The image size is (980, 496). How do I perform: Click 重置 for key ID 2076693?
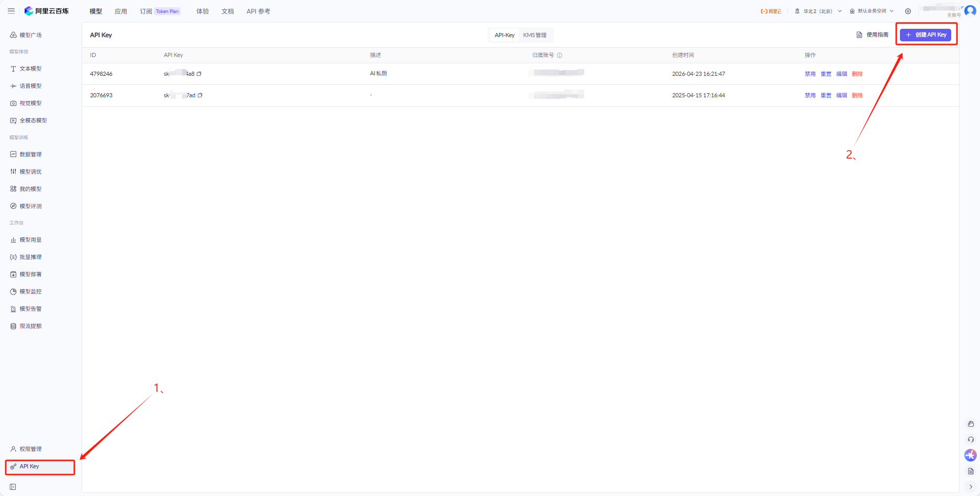click(x=826, y=95)
